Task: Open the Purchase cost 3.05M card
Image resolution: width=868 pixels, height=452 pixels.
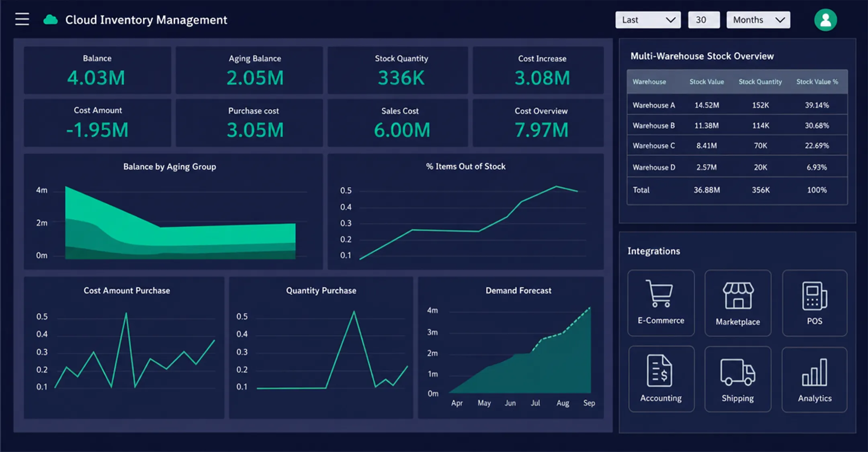Action: tap(249, 123)
